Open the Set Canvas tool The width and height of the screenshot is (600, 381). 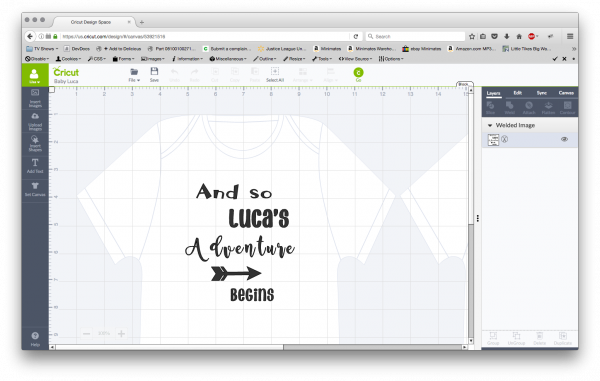(35, 189)
